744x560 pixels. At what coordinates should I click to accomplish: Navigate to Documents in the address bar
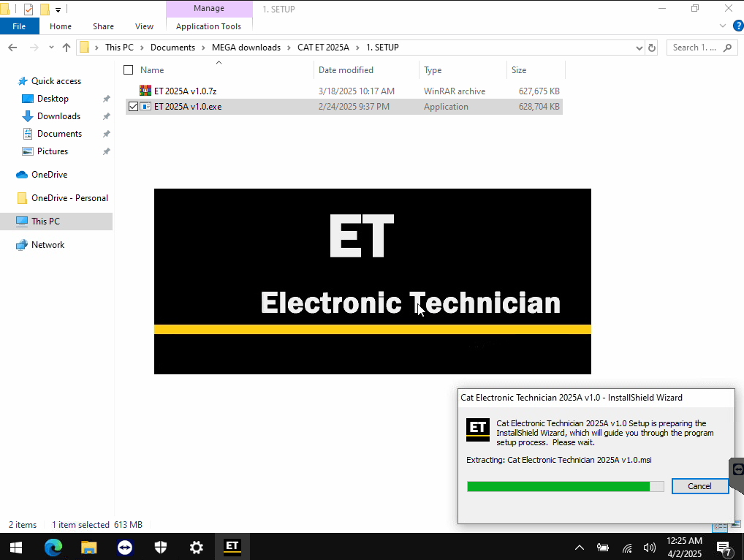tap(172, 48)
